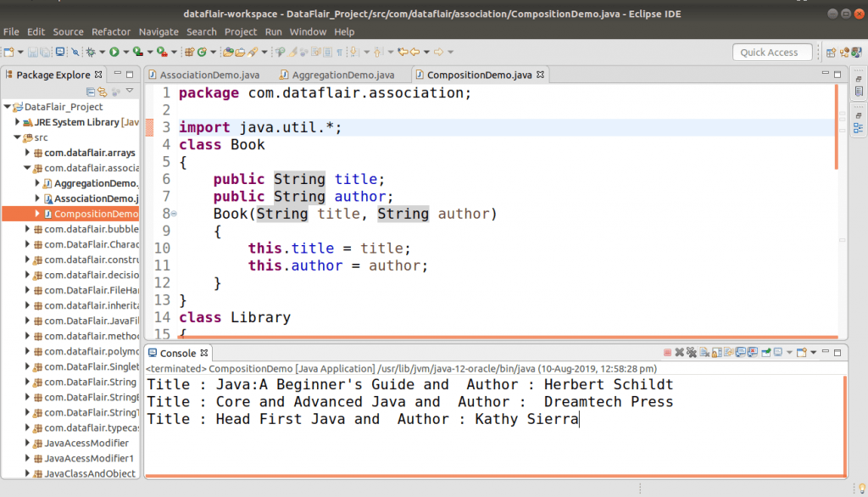Minimize the Package Explorer view
Image resolution: width=868 pixels, height=497 pixels.
[117, 74]
